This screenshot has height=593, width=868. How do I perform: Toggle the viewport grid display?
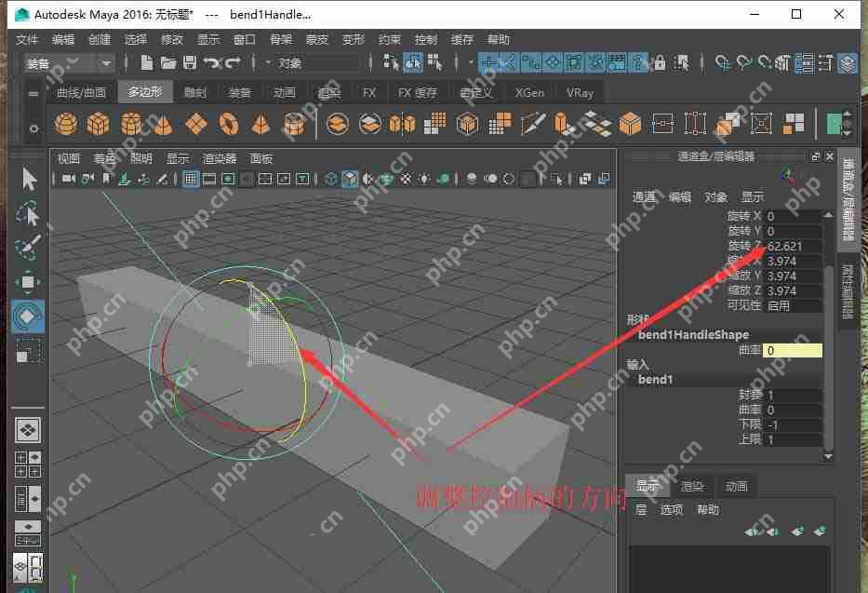191,179
